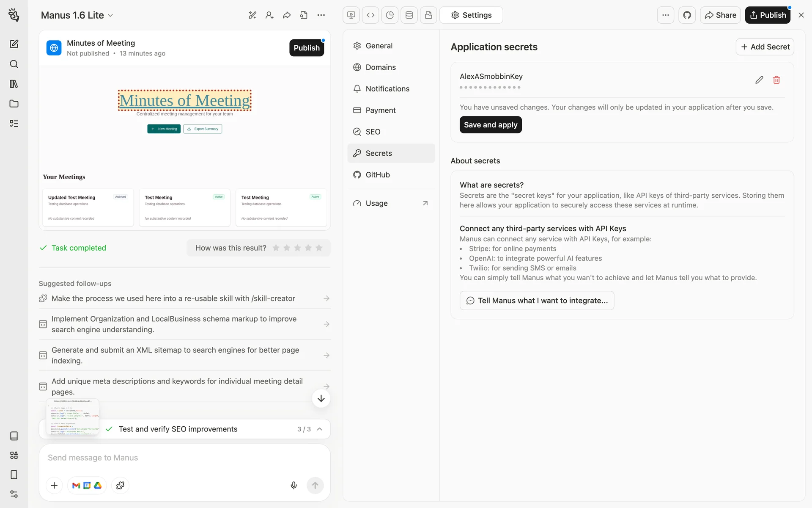Click the Save and apply button

point(491,125)
